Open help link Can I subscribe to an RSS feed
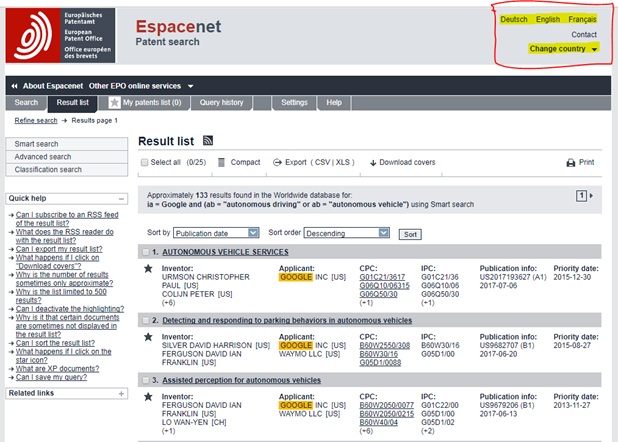618x442 pixels. click(67, 219)
